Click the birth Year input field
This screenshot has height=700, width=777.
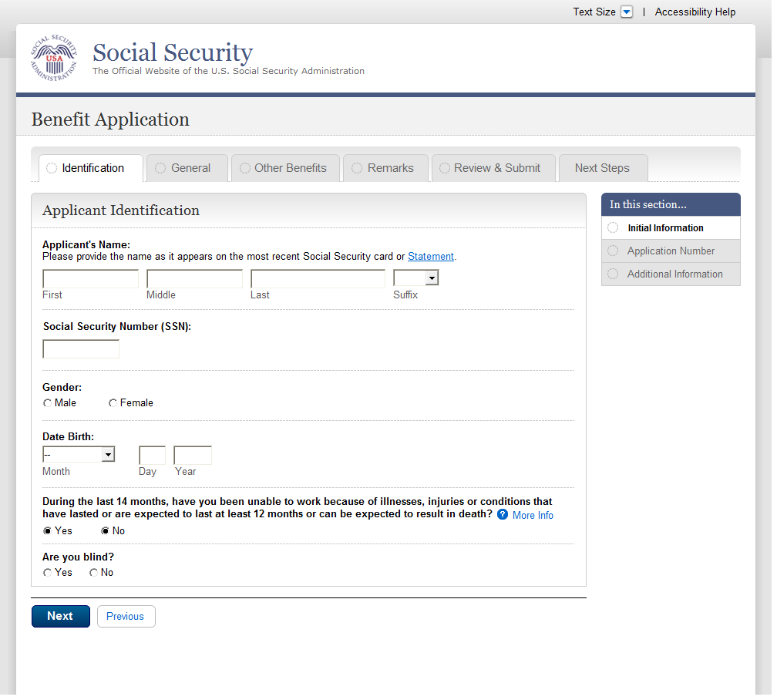coord(193,456)
